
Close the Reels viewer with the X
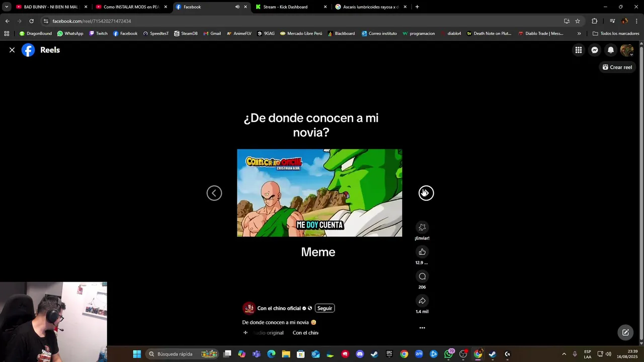[x=12, y=50]
